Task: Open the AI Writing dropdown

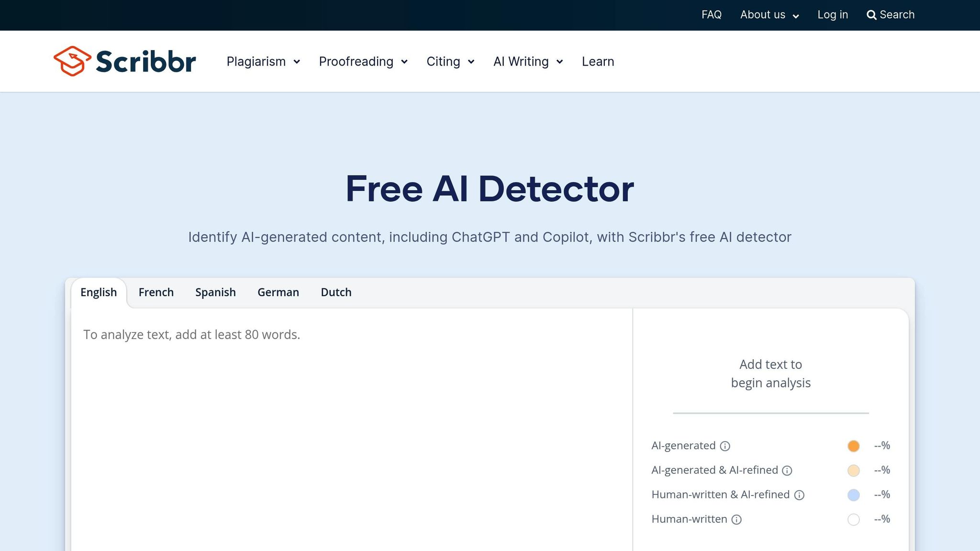Action: [x=528, y=62]
